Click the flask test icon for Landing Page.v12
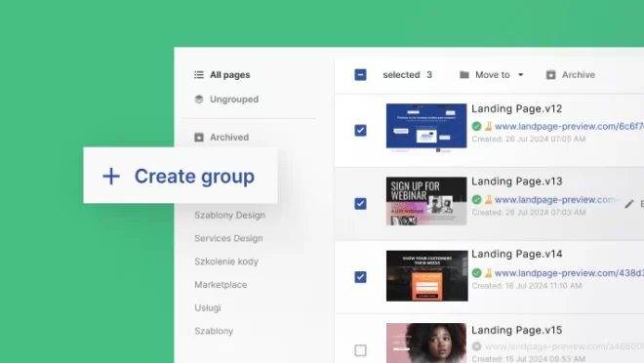The height and width of the screenshot is (363, 644). coord(488,126)
